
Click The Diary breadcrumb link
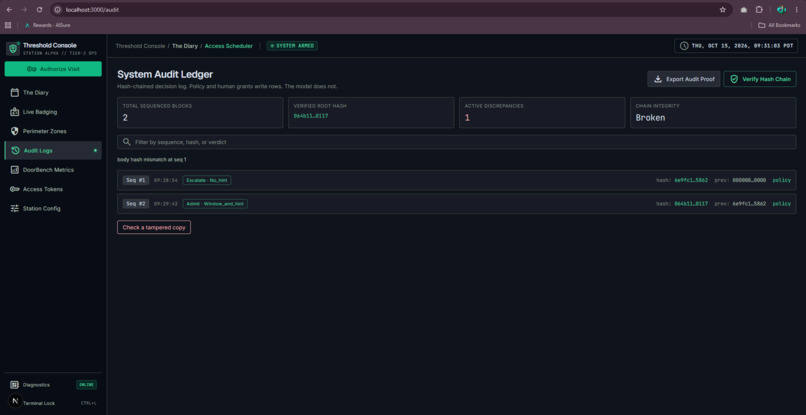click(185, 46)
